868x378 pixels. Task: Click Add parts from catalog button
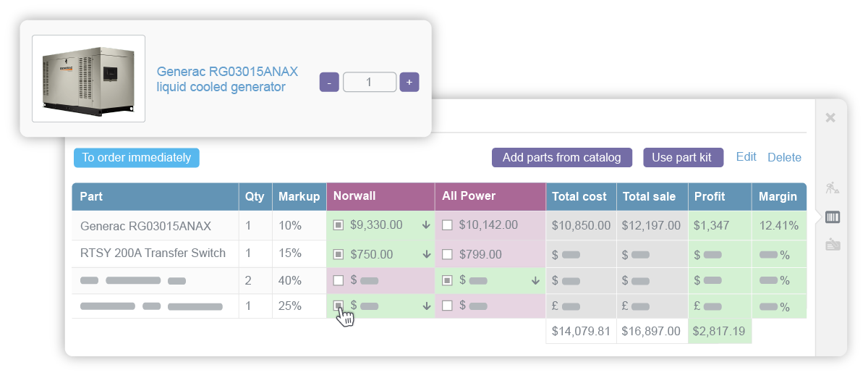(x=562, y=158)
